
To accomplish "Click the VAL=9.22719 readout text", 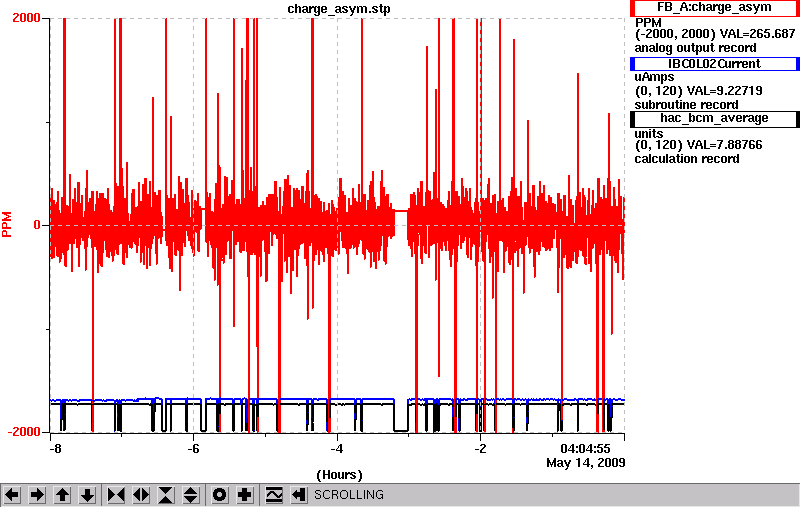I will [724, 91].
